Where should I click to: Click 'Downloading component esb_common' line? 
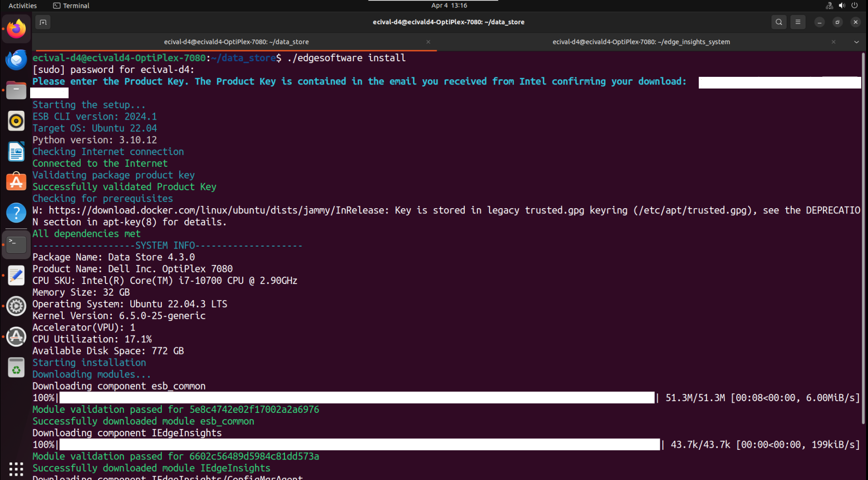click(119, 386)
